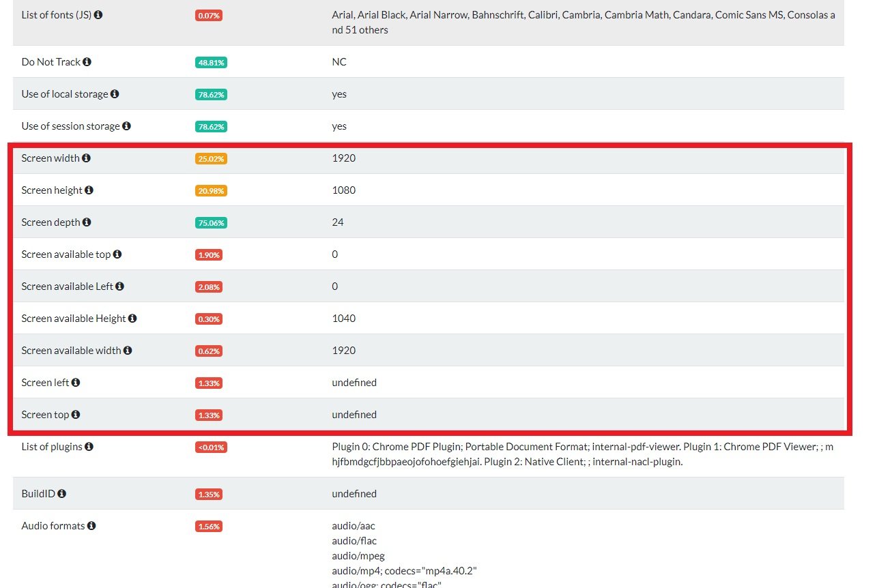Click the 1.90% badge for Screen available top
The width and height of the screenshot is (877, 588).
209,255
